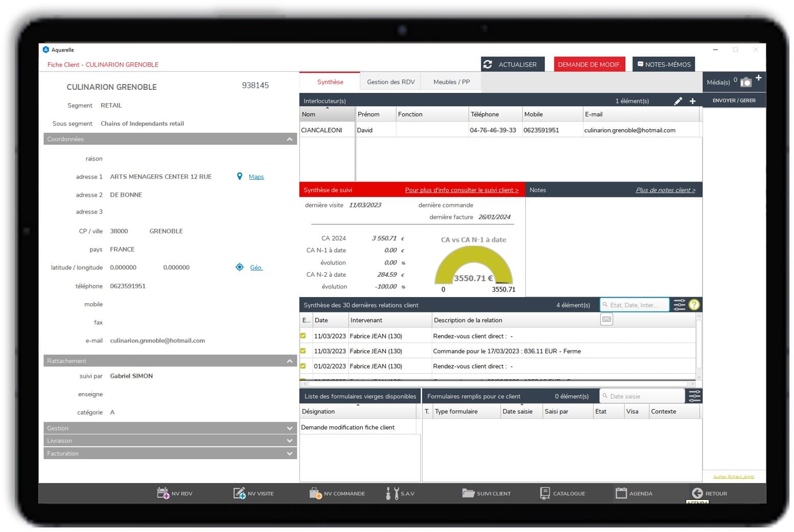Click 'Gabriel SIMON' suivi par value
Image resolution: width=794 pixels, height=532 pixels.
131,376
